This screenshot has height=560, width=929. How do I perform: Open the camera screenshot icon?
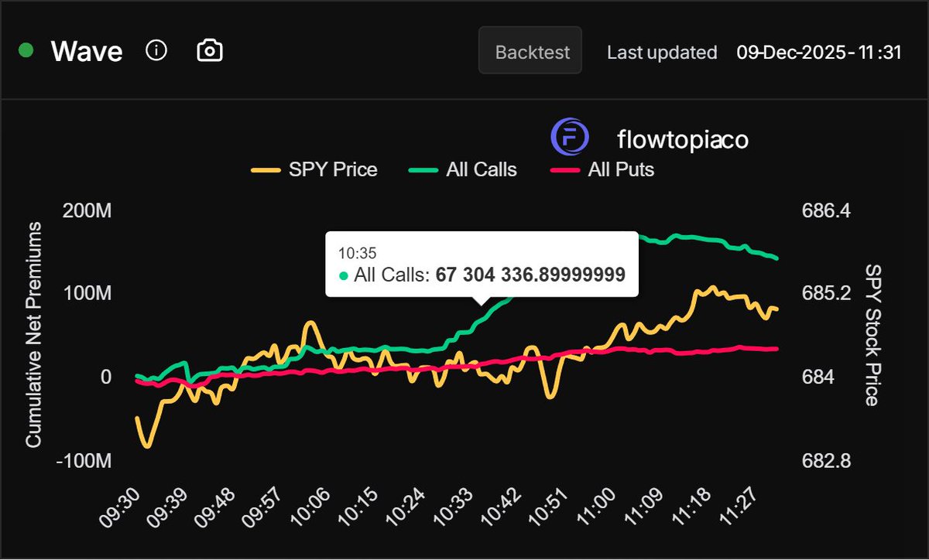208,50
